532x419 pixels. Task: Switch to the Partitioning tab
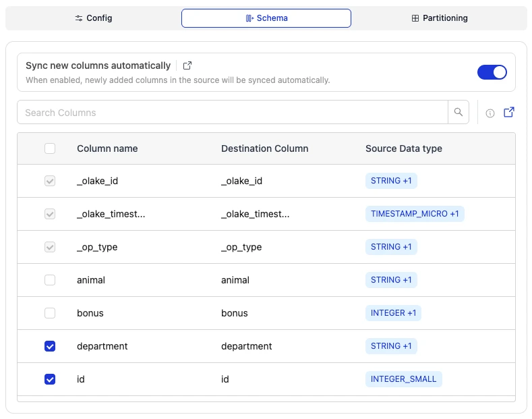tap(439, 18)
